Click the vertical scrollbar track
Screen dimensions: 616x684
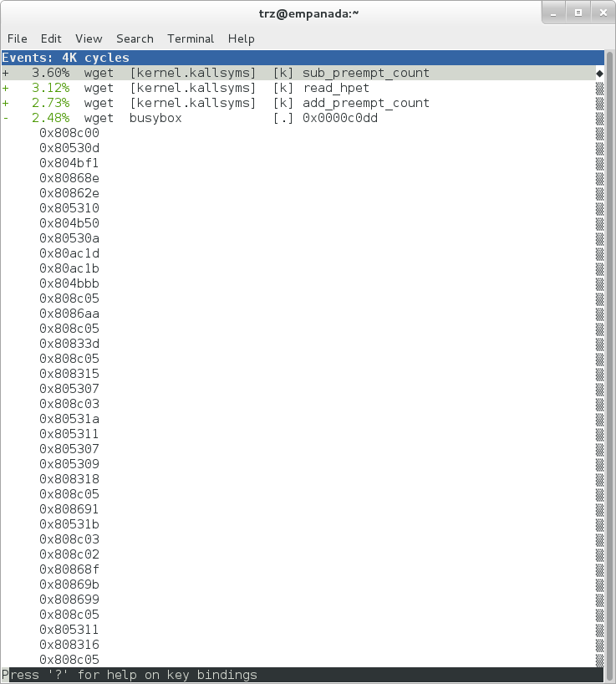pos(599,376)
